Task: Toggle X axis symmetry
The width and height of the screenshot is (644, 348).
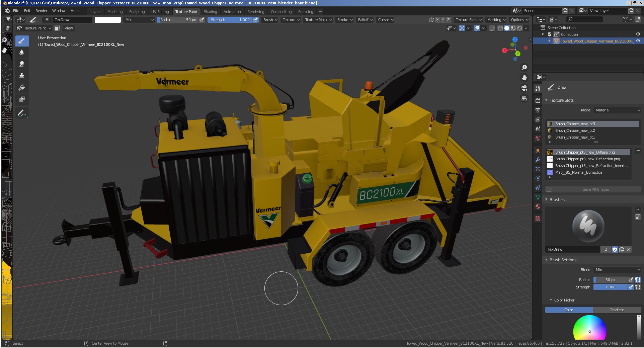Action: click(437, 20)
